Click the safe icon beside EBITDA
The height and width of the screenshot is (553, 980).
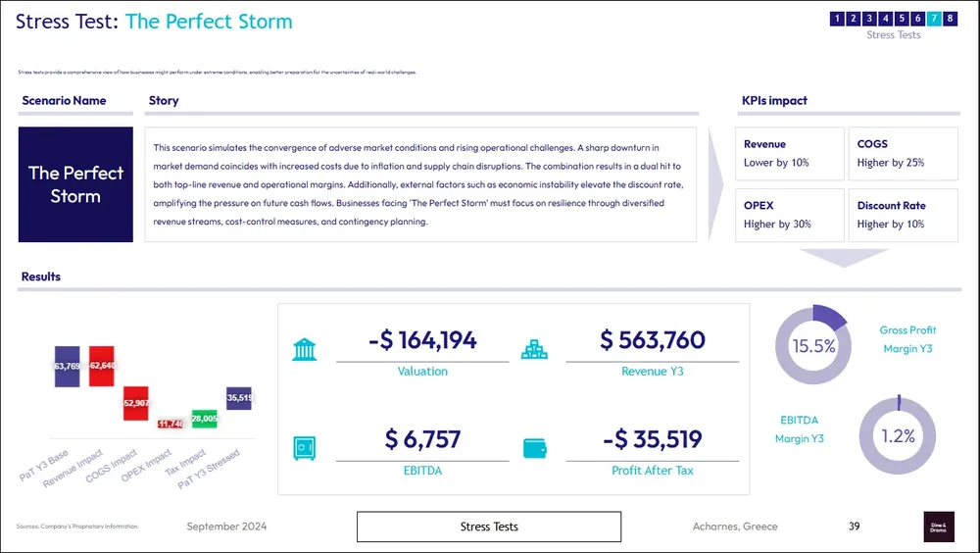pos(305,449)
